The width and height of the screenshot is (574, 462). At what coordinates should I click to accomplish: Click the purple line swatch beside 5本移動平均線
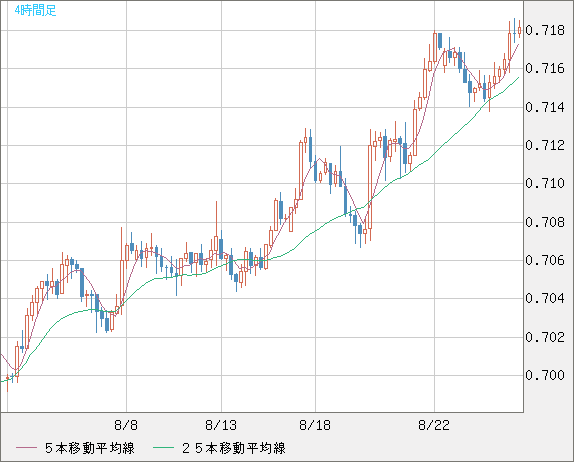tap(26, 448)
